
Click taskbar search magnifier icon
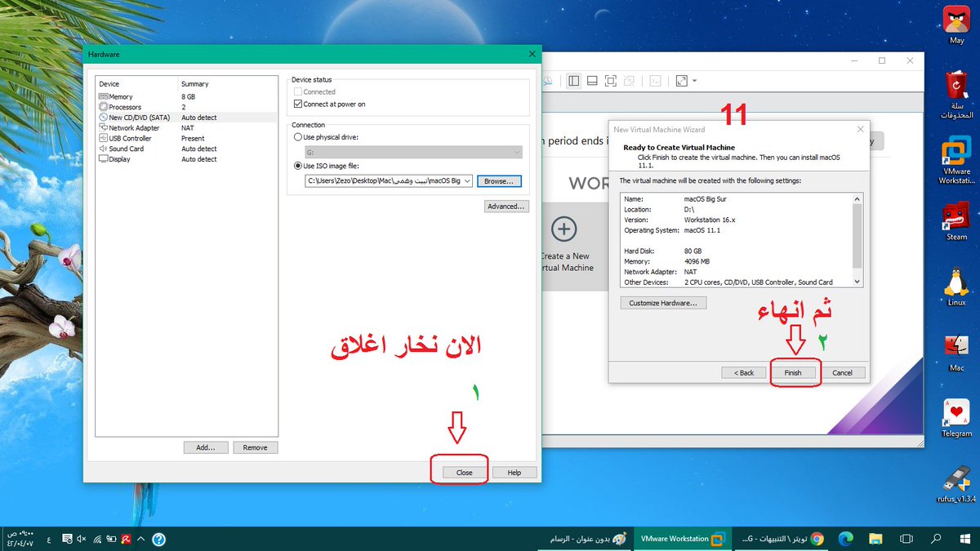pyautogui.click(x=937, y=539)
